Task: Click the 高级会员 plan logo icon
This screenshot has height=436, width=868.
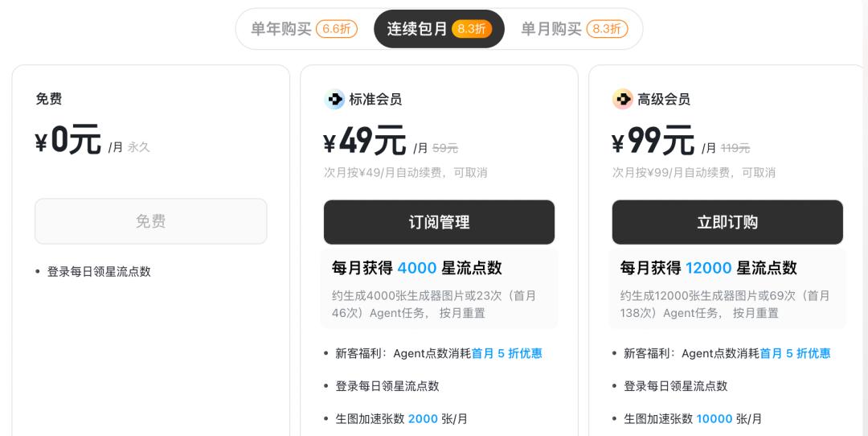Action: pyautogui.click(x=623, y=99)
